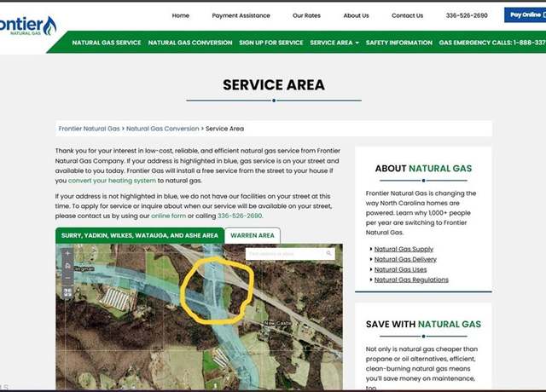The width and height of the screenshot is (546, 392).
Task: Click the Frontier Natural Gas logo
Action: pos(27,26)
